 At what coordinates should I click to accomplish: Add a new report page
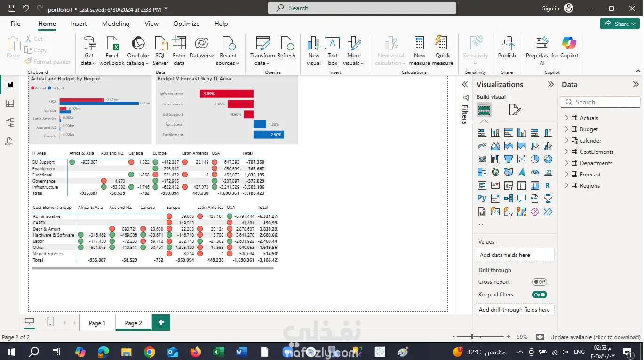pos(161,322)
